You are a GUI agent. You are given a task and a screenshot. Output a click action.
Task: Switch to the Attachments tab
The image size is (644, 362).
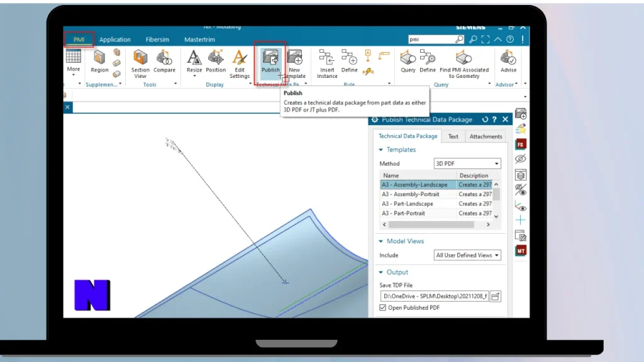pos(486,136)
